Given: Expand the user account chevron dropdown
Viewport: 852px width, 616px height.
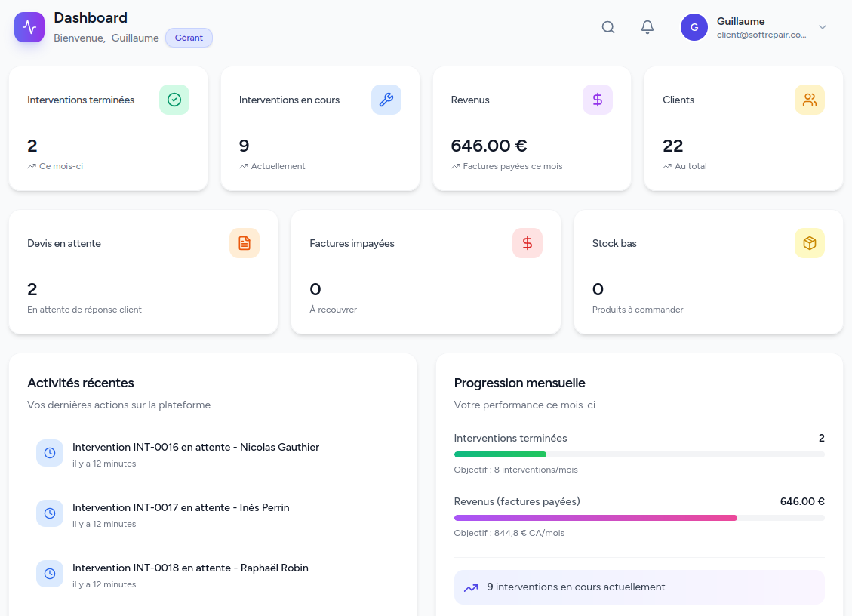Looking at the screenshot, I should click(x=823, y=27).
